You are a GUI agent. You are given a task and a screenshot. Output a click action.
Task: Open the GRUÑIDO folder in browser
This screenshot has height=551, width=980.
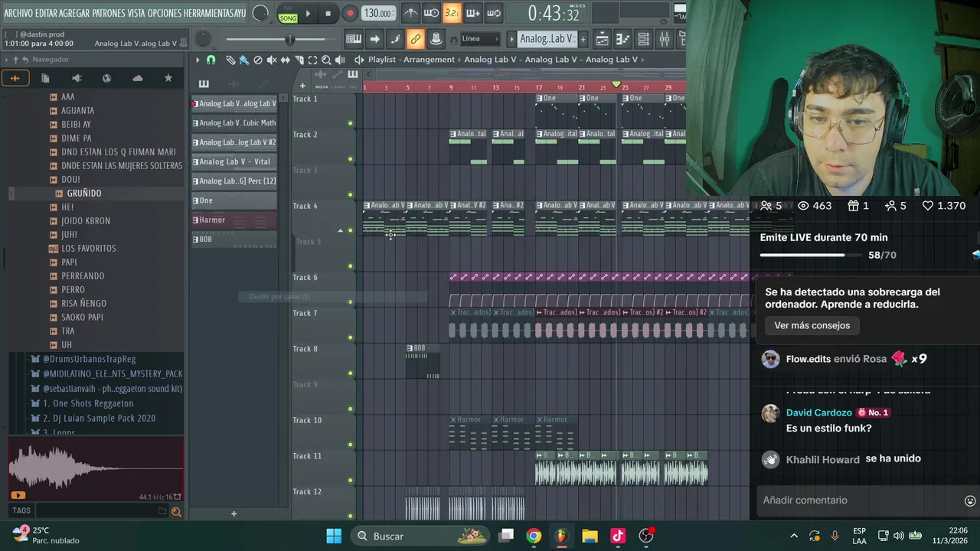(x=84, y=193)
